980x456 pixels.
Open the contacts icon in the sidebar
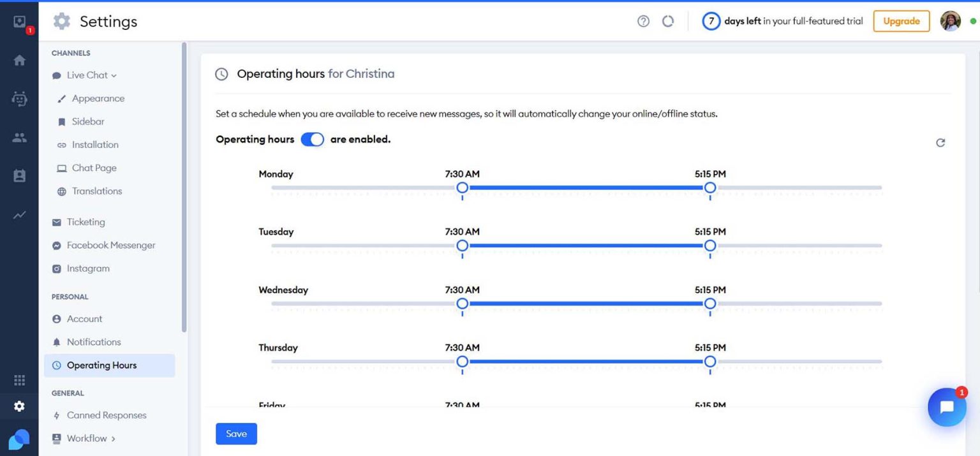(19, 176)
